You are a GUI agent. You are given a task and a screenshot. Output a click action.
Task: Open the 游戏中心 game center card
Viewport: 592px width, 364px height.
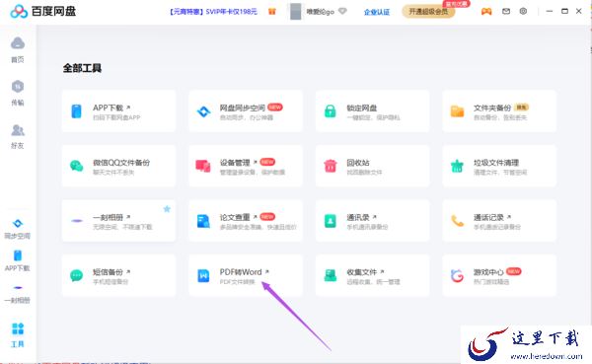tap(499, 275)
